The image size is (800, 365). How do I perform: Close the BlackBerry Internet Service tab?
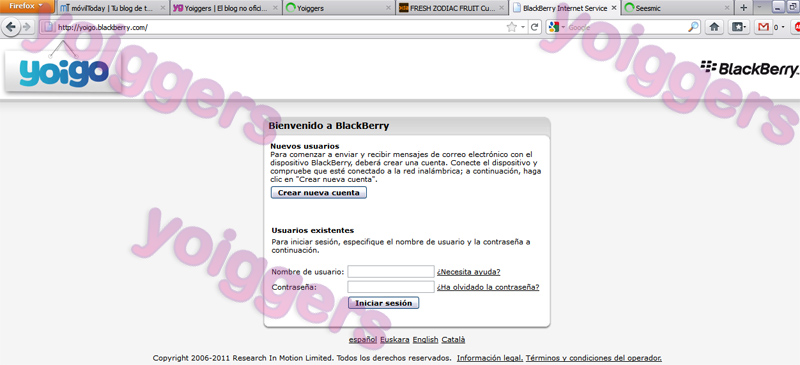pos(613,8)
